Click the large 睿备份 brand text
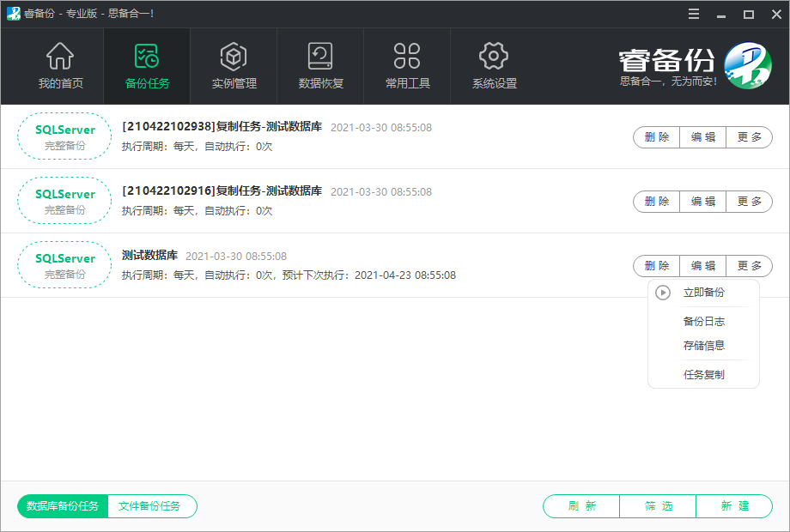This screenshot has height=532, width=790. [x=666, y=61]
